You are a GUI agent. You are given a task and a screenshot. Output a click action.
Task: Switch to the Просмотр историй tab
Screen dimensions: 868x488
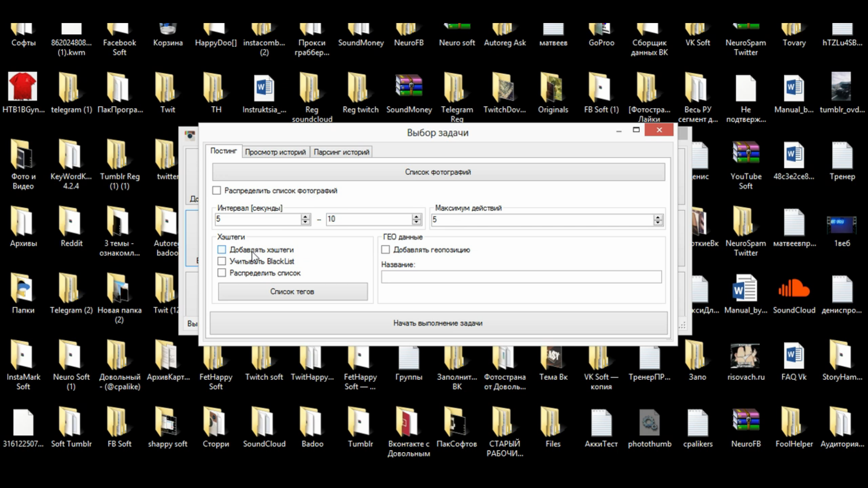click(275, 152)
